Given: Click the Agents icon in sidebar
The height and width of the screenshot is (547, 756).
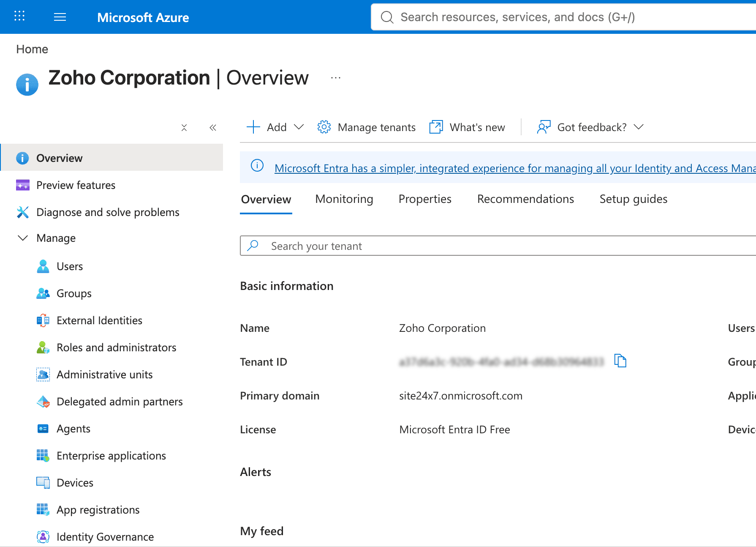Looking at the screenshot, I should [x=43, y=429].
